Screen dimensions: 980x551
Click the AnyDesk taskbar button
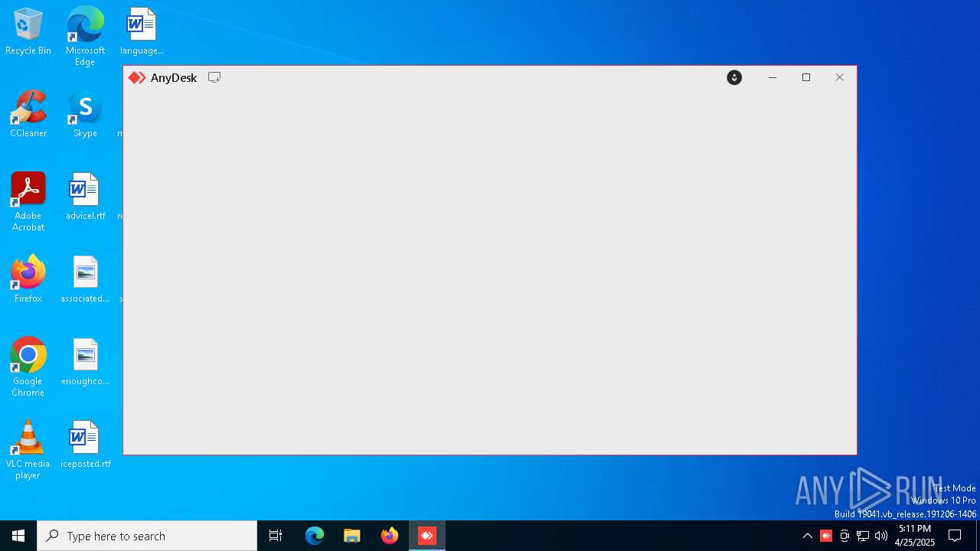pyautogui.click(x=427, y=536)
